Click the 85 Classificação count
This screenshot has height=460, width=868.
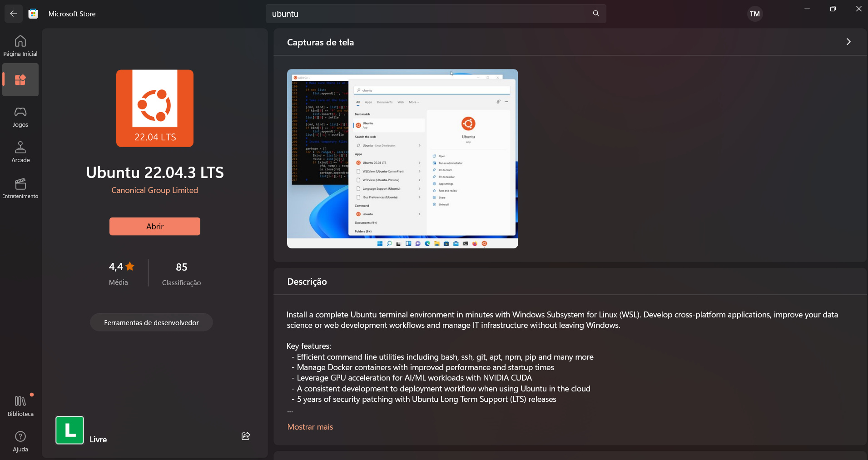coord(181,274)
